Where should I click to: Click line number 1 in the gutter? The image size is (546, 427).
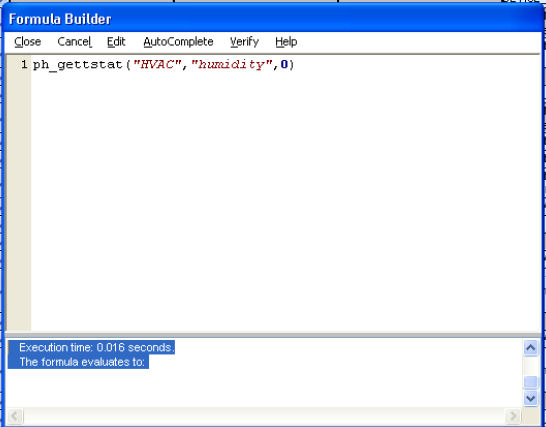point(24,64)
